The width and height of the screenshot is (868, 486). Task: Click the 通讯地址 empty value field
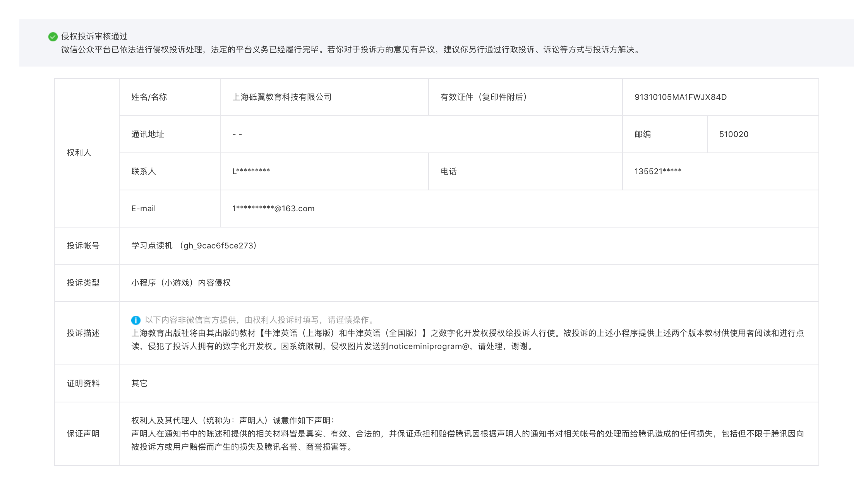237,134
